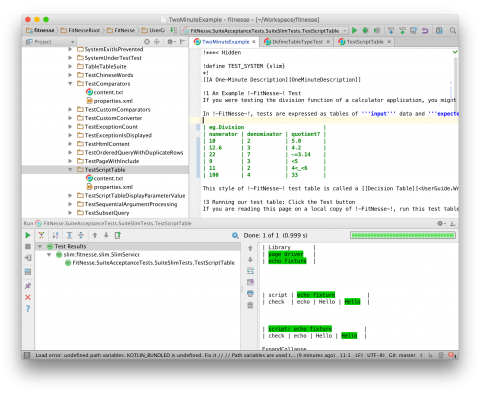Click the Show History icon in toolbar
This screenshot has width=480, height=396.
coord(414,30)
